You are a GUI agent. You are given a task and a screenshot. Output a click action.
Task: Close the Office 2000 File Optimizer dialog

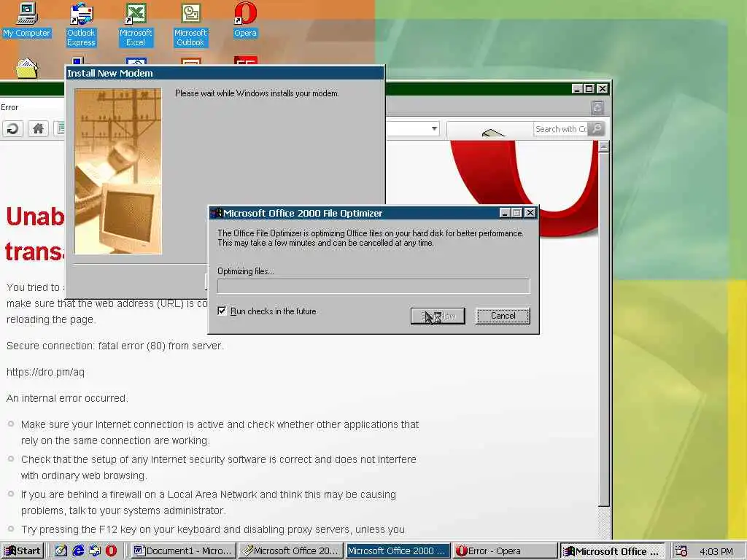530,213
